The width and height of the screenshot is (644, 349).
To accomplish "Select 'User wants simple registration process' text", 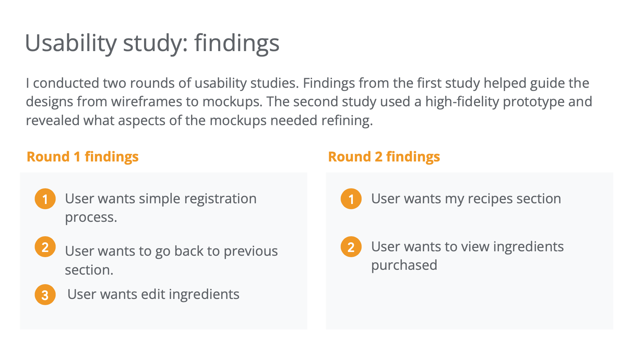I will (x=161, y=208).
